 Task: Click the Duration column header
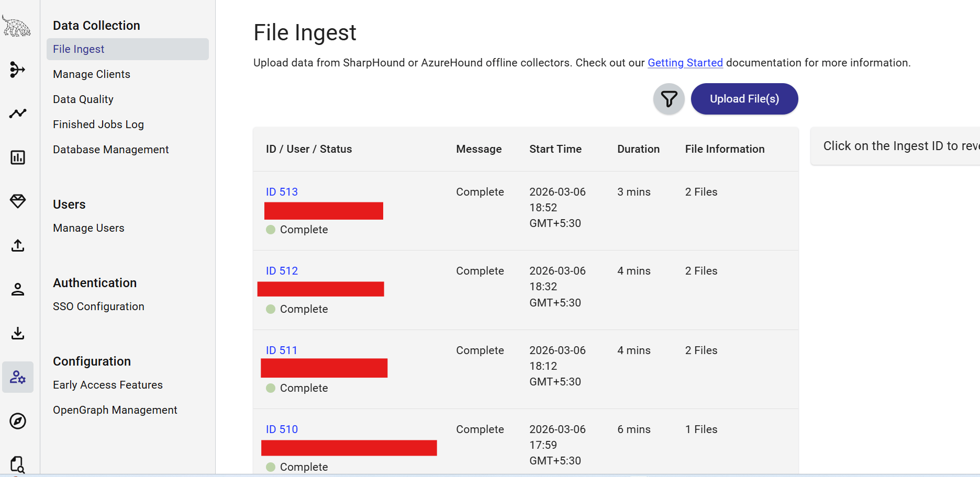639,149
